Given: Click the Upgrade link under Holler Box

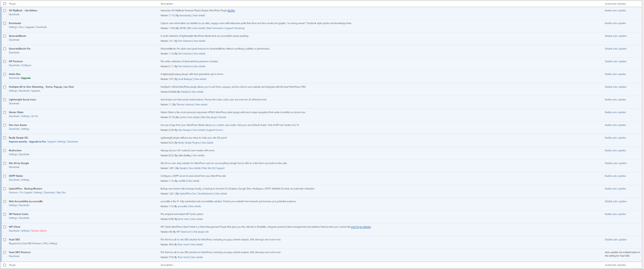Looking at the screenshot, I should pyautogui.click(x=26, y=78).
